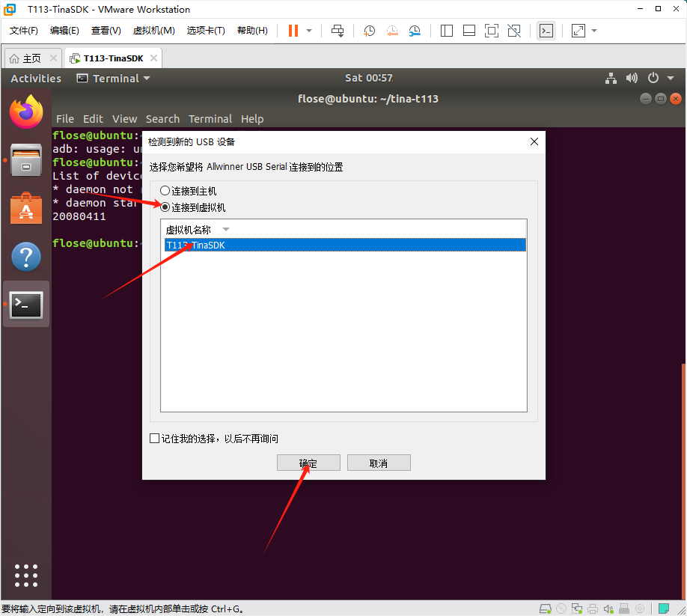Viewport: 687px width, 616px height.
Task: Take a snapshot of the virtual machine
Action: click(370, 31)
